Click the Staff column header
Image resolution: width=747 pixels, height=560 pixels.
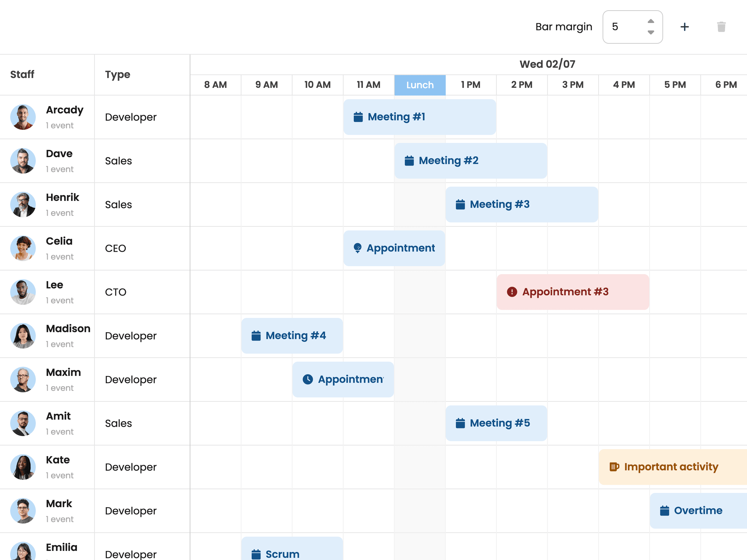click(22, 74)
